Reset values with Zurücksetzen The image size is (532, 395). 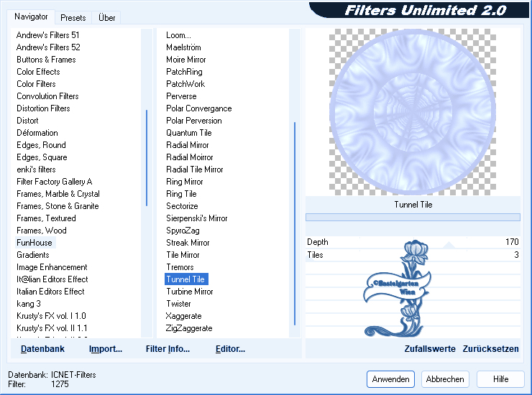(490, 349)
